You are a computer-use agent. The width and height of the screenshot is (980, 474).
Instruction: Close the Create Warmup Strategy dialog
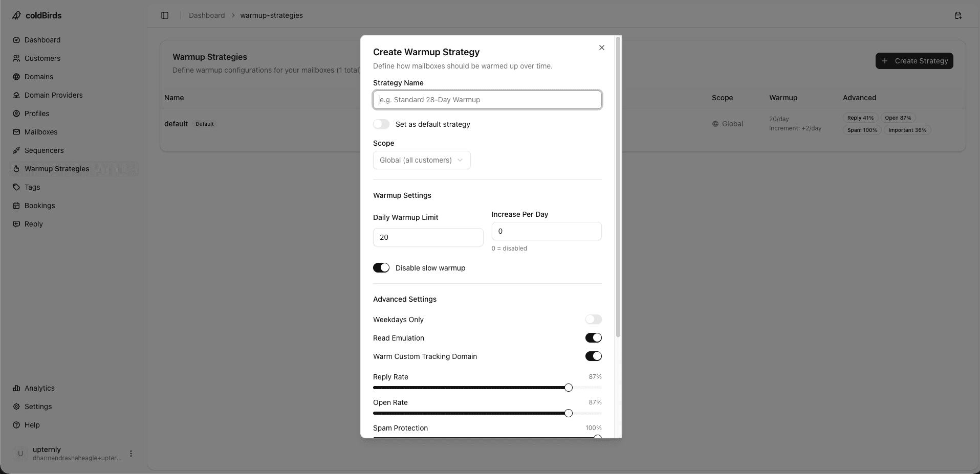[601, 48]
